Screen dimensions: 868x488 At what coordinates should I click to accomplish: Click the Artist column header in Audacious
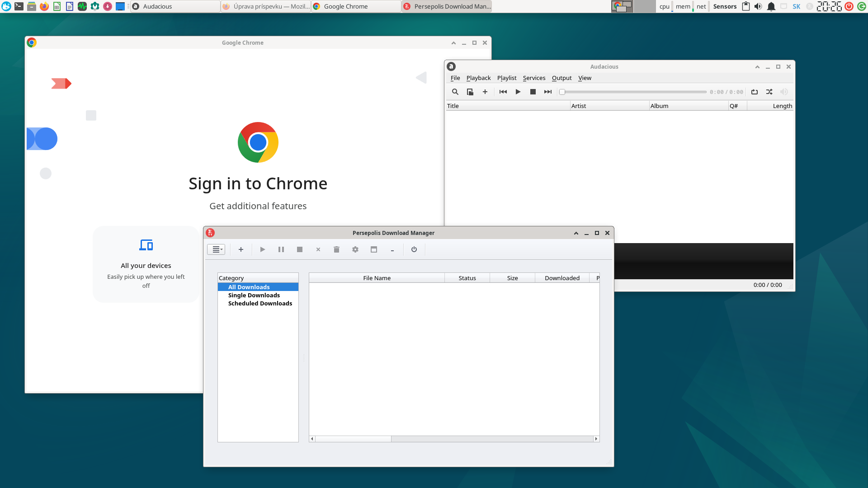[609, 106]
